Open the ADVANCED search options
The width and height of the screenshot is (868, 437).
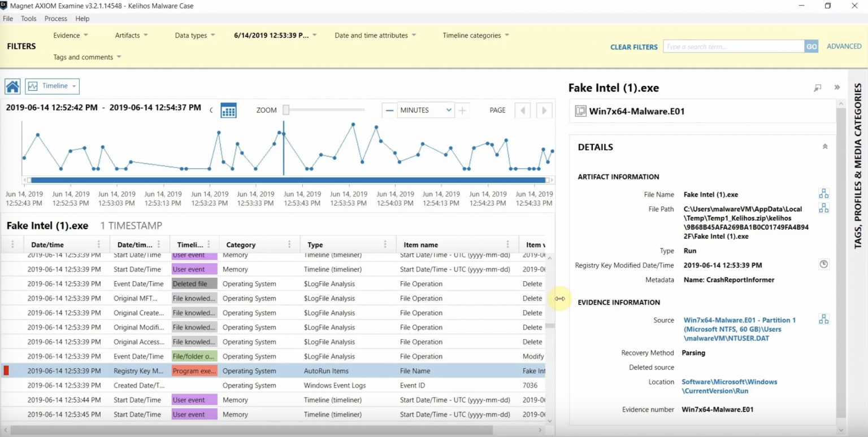[x=844, y=46]
